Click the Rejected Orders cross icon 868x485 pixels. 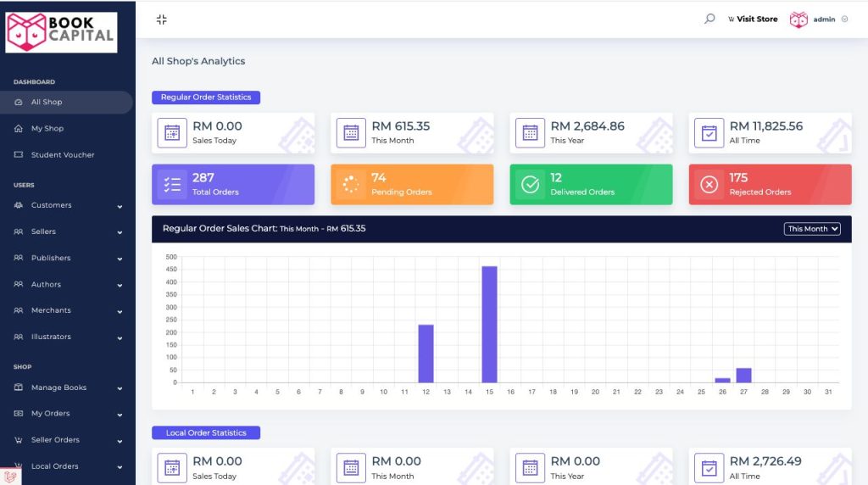click(709, 184)
